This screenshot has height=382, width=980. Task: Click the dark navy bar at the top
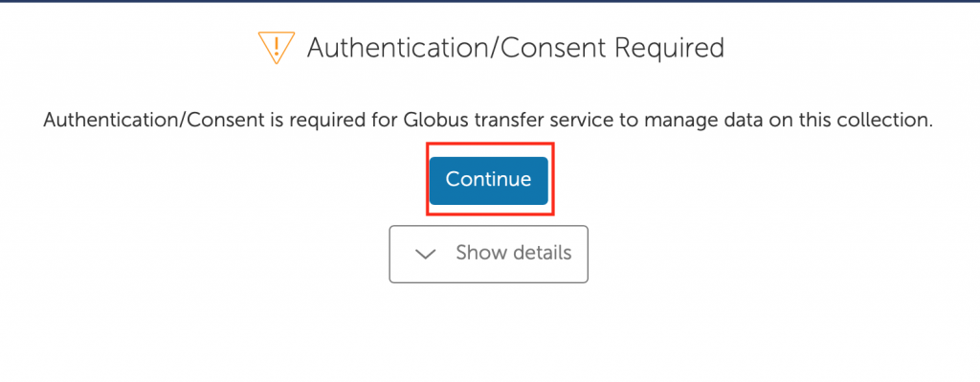(x=490, y=1)
